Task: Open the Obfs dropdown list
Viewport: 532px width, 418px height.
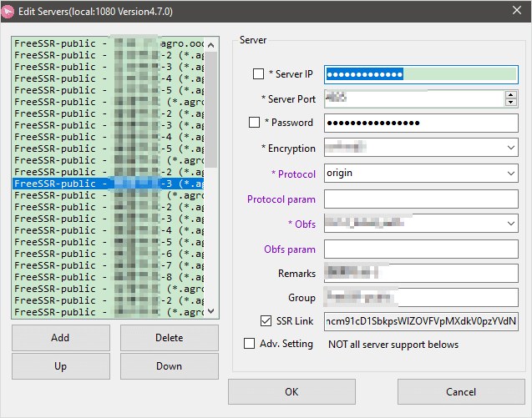Action: pos(510,224)
